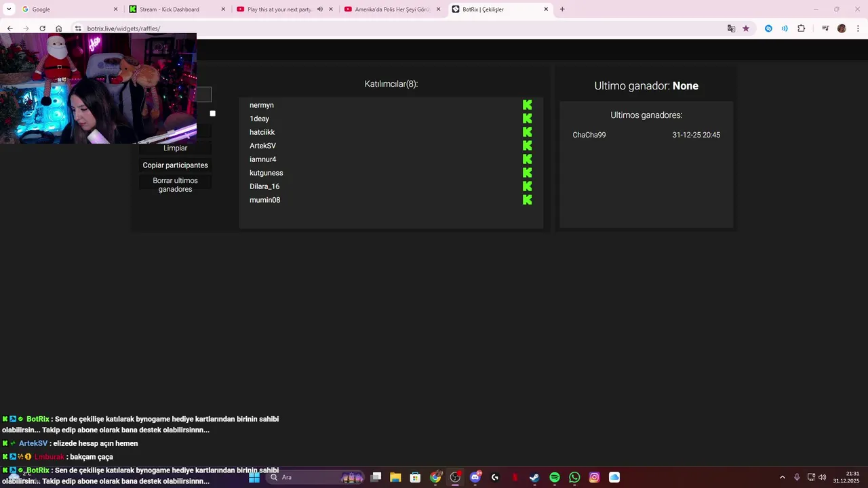Screen dimensions: 868x488
Task: Go back with the browser back arrow
Action: (9, 28)
